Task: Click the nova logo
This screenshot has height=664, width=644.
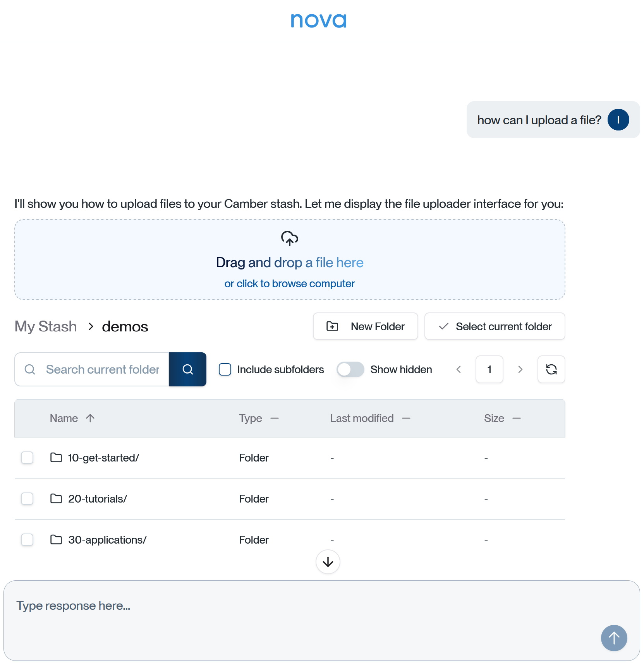Action: (x=319, y=21)
